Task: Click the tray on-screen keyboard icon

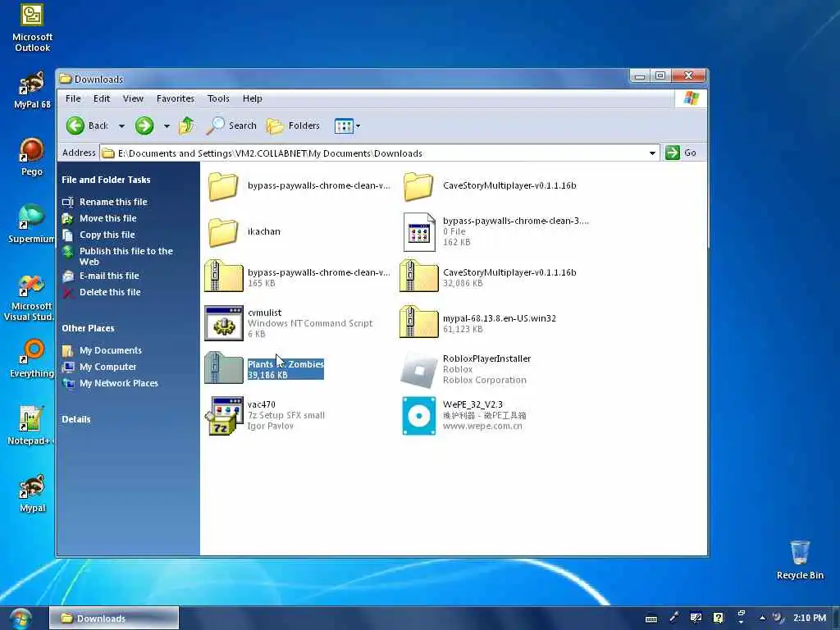Action: (x=651, y=619)
